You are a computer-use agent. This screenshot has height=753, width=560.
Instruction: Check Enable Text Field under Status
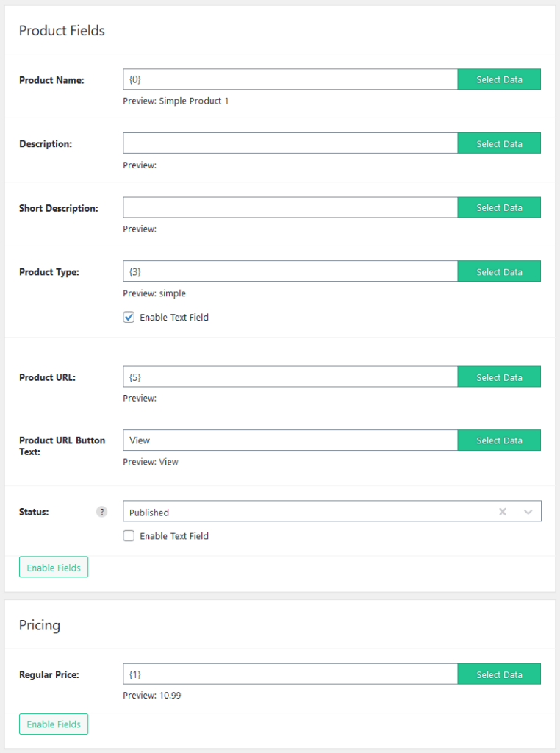[x=129, y=536]
